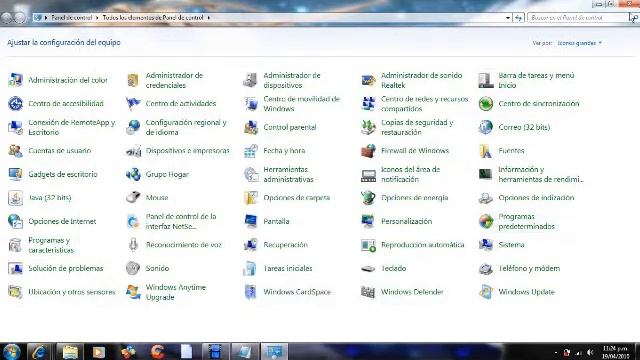This screenshot has width=640, height=360.
Task: Open Reconocimiento de voz microphone icon
Action: pyautogui.click(x=133, y=245)
